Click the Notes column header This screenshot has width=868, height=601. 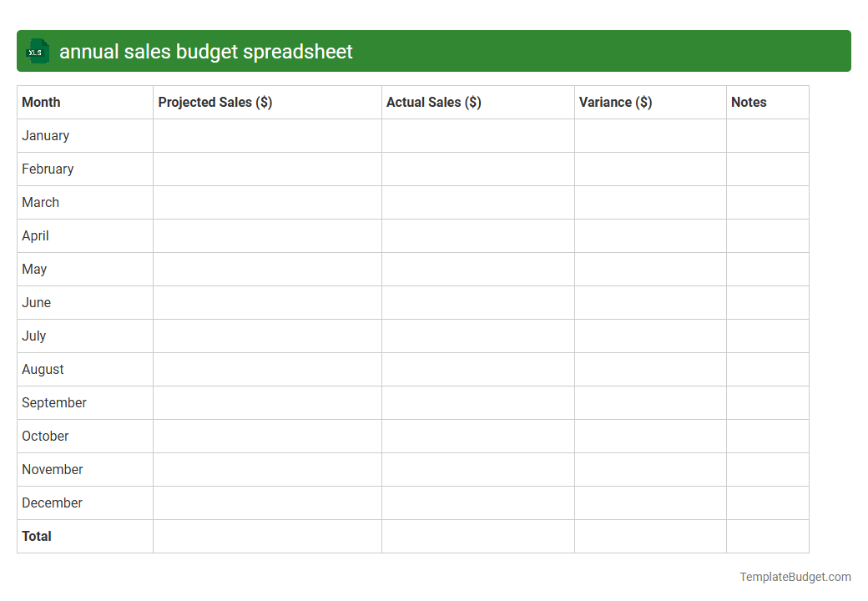point(748,102)
